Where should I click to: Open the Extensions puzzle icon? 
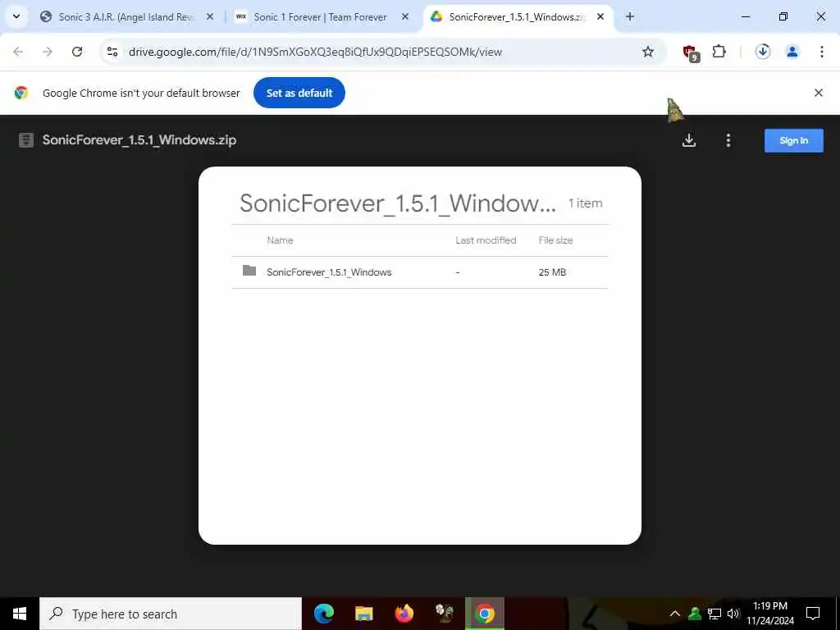[x=719, y=52]
